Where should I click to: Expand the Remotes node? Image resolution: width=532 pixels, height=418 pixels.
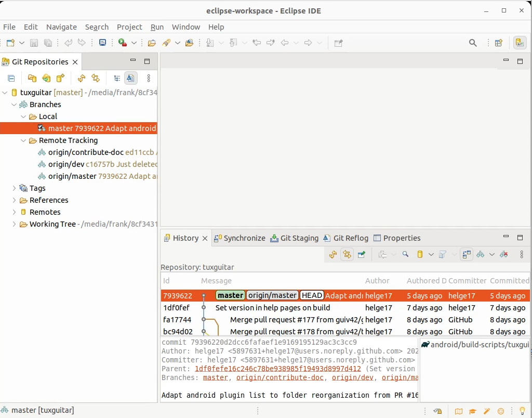click(14, 212)
